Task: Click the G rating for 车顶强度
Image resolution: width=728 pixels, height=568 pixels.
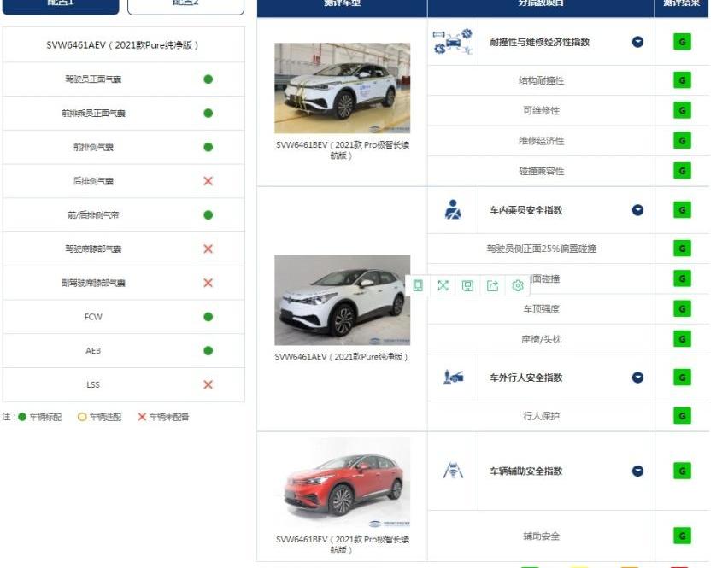Action: point(682,308)
